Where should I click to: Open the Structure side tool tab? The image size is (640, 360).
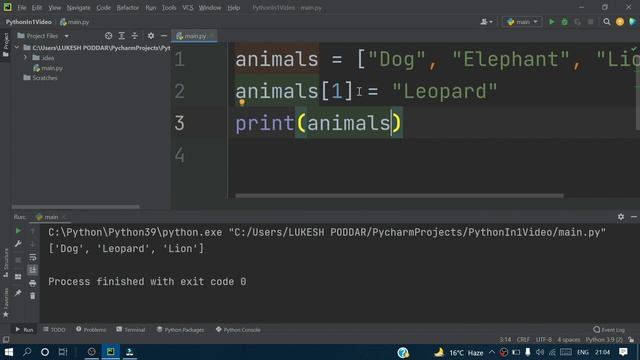point(5,263)
